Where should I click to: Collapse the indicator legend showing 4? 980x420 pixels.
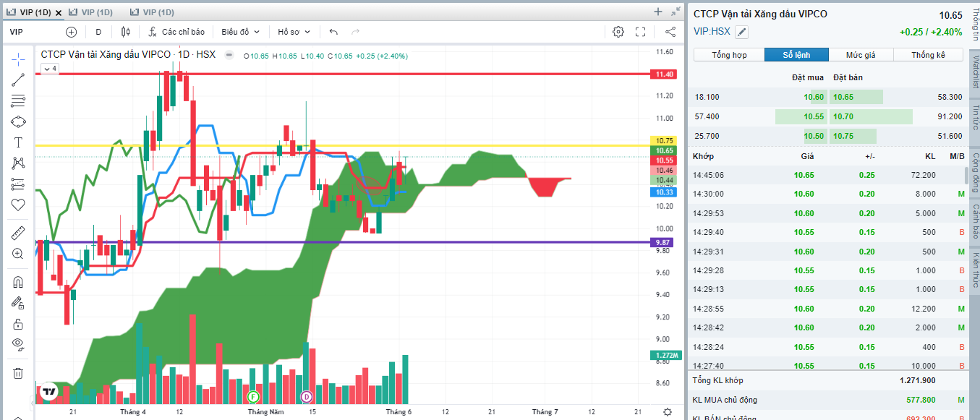50,69
